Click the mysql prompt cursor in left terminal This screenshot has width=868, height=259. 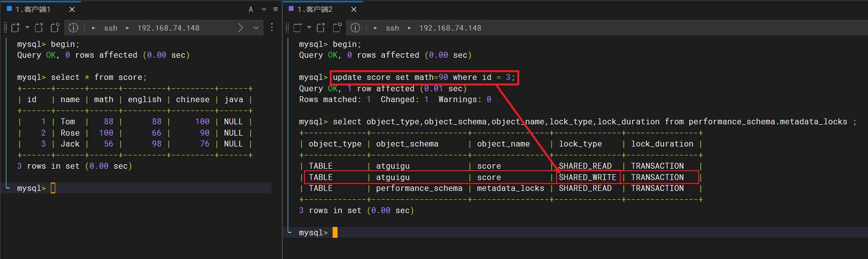[x=53, y=188]
